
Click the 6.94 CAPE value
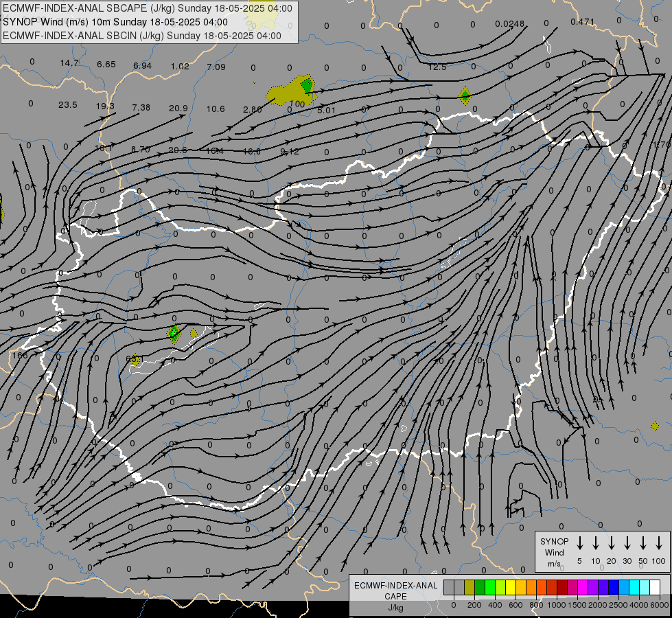pyautogui.click(x=142, y=66)
